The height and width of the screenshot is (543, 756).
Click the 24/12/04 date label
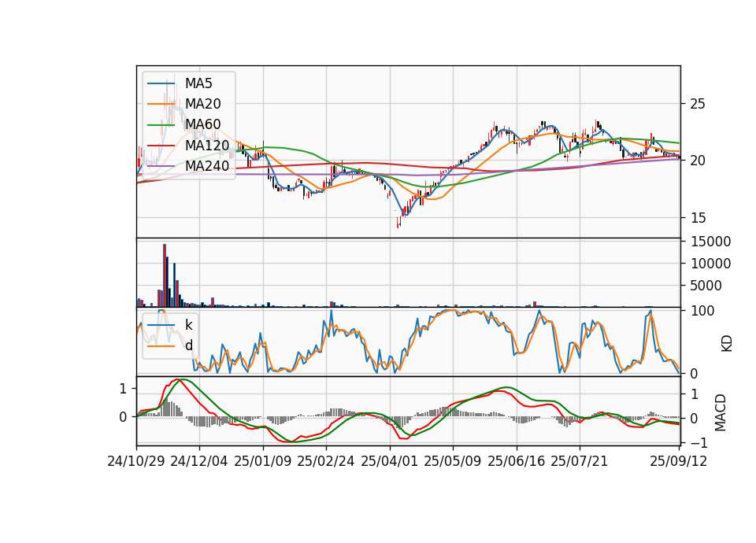point(199,461)
